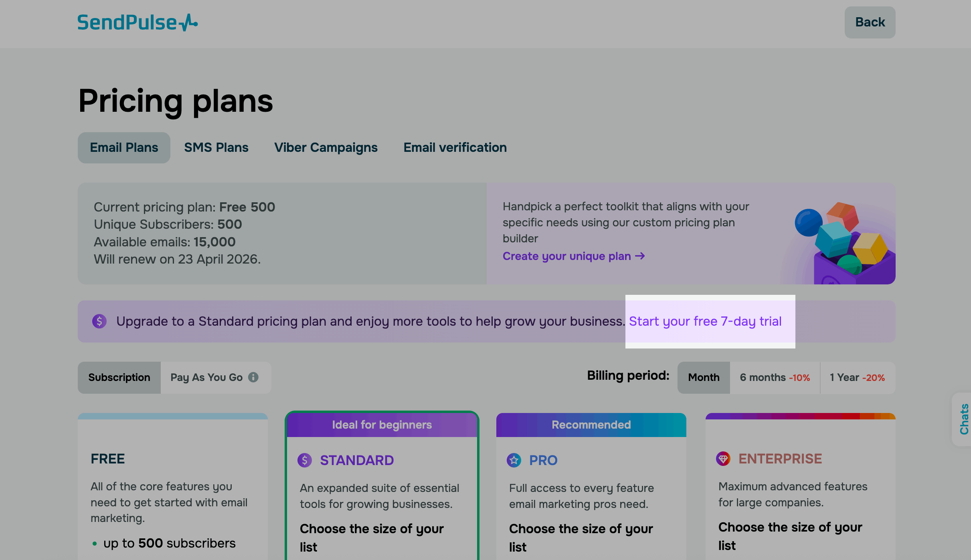
Task: Switch to SMS Plans tab
Action: click(x=216, y=147)
